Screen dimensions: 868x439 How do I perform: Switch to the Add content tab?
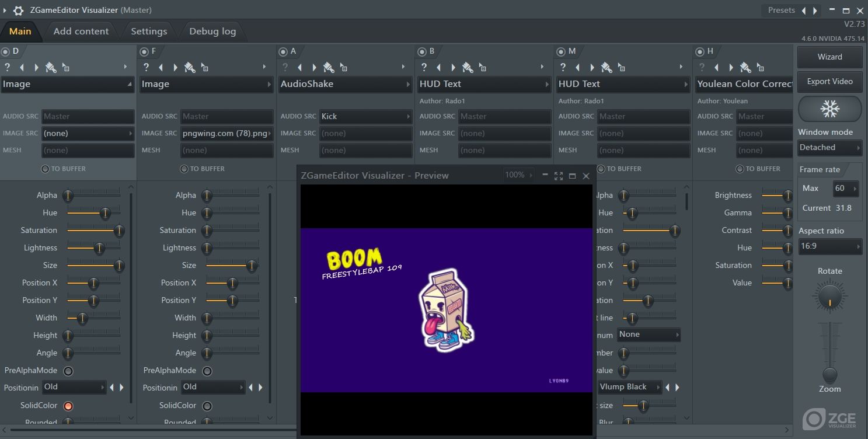(81, 32)
